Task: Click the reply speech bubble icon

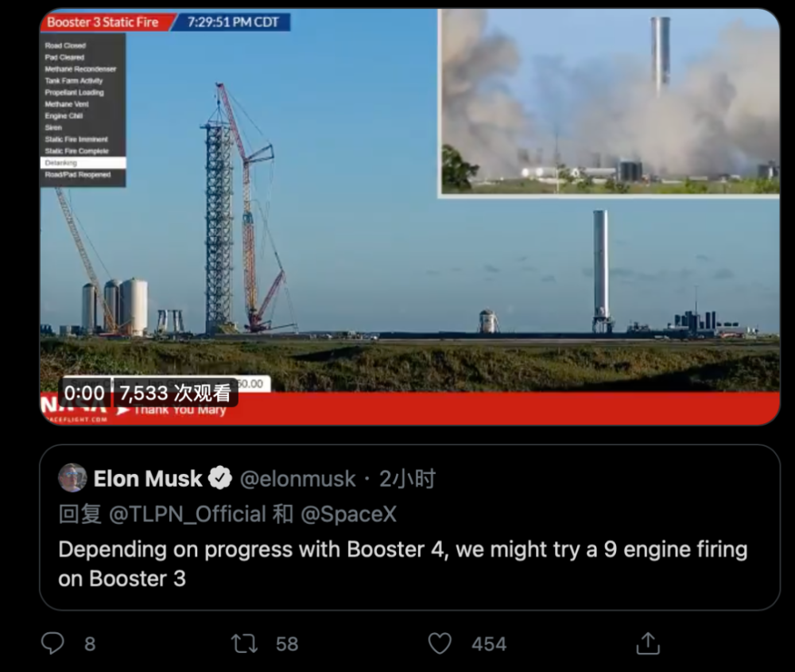Action: (52, 643)
